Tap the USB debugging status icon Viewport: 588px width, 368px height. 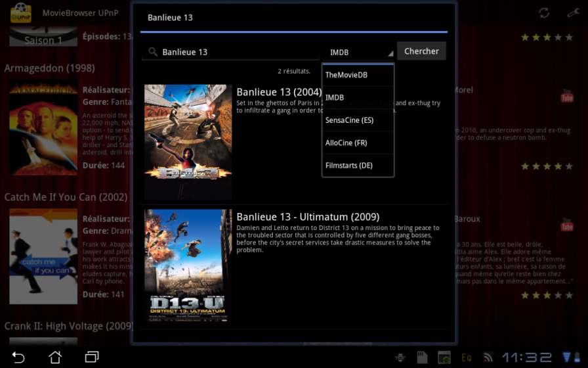coord(400,357)
